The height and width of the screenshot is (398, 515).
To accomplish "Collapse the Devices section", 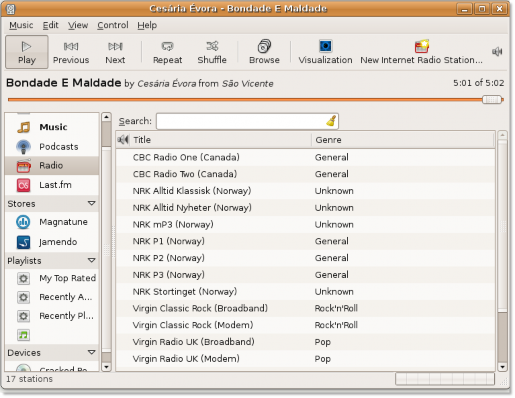I will coord(92,352).
